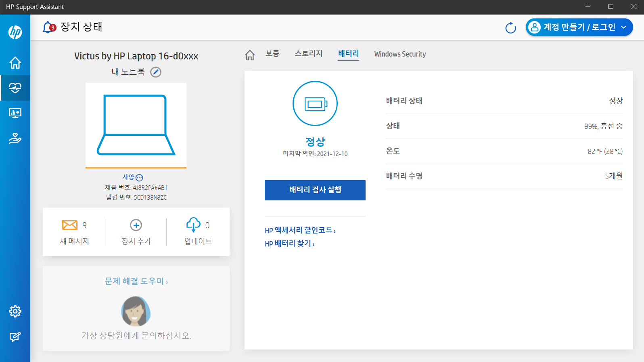The image size is (644, 362).
Task: Click the virtual agent avatar image
Action: coord(136,311)
